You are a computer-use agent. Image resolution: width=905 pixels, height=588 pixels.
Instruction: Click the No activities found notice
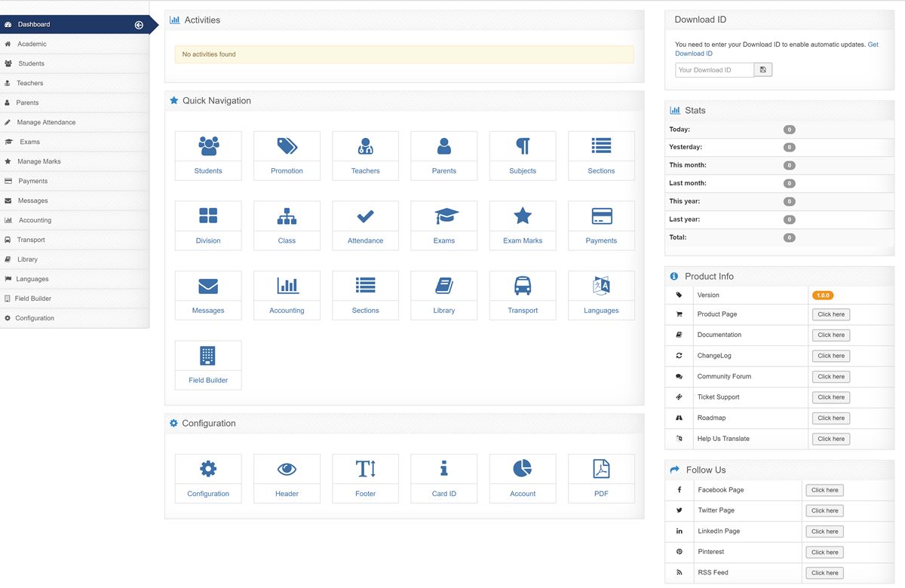point(404,54)
